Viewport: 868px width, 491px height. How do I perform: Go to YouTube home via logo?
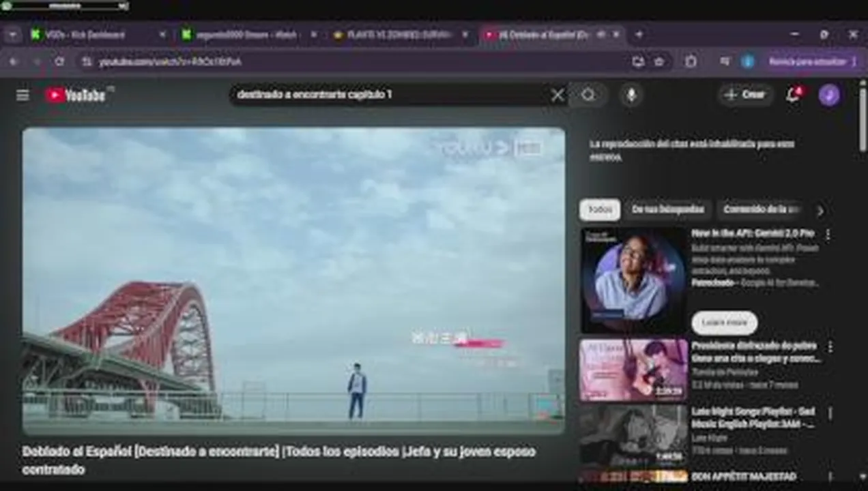point(76,95)
